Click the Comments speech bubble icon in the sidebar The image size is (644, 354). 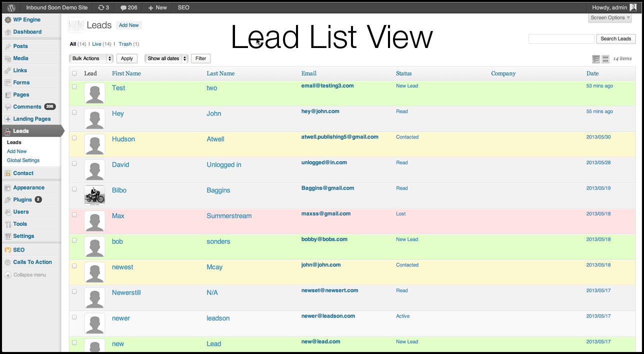(8, 107)
